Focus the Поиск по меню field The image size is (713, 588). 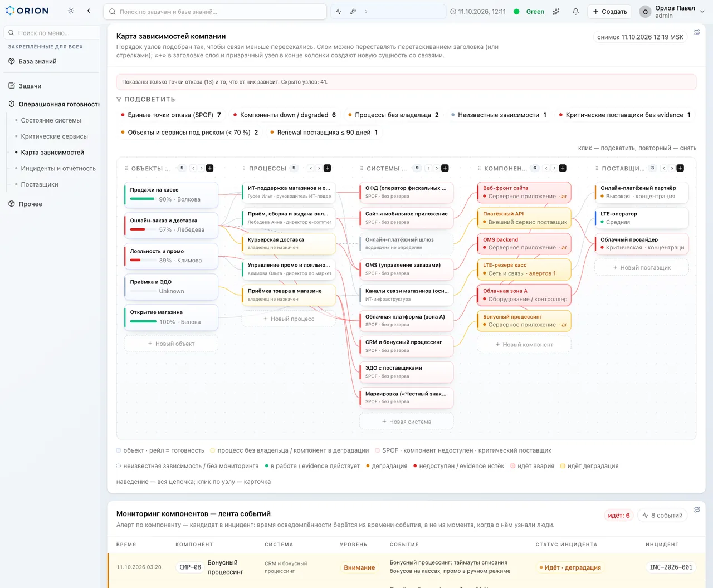click(x=52, y=33)
